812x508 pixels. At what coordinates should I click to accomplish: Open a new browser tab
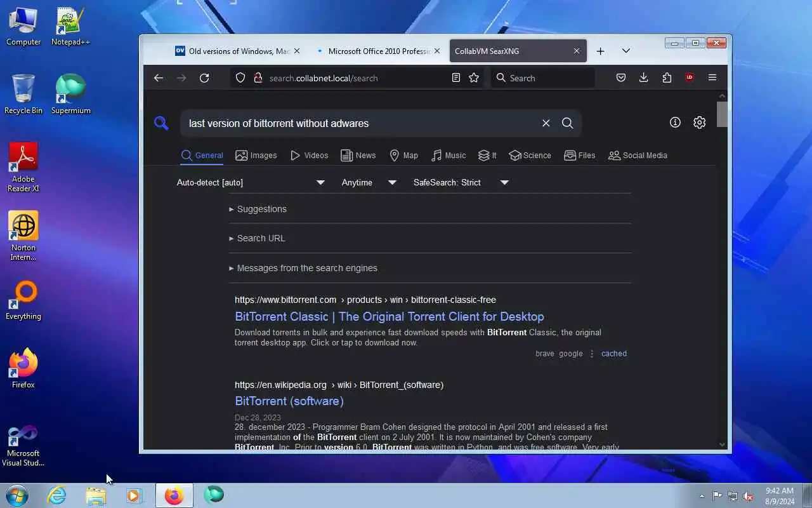pyautogui.click(x=600, y=51)
